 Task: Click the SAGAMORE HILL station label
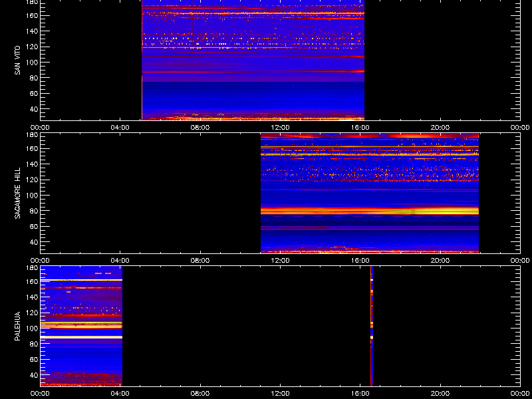17,193
